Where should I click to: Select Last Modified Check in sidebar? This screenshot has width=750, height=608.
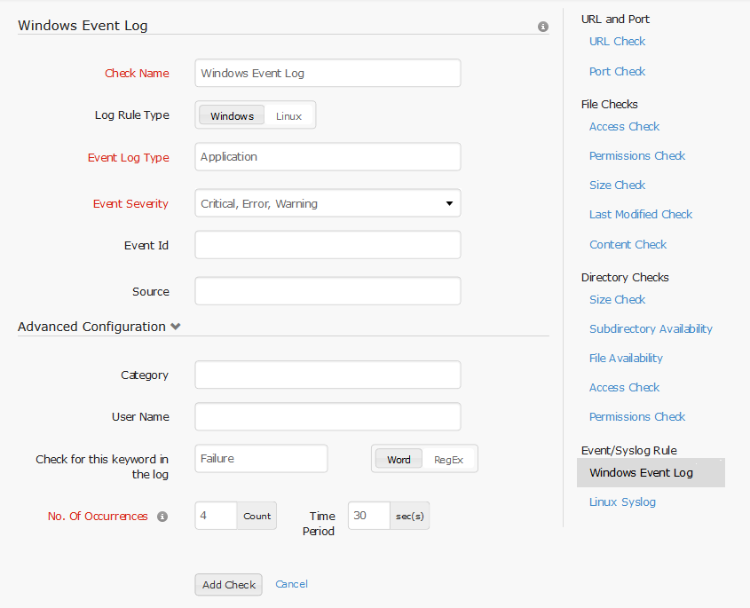[x=640, y=215]
